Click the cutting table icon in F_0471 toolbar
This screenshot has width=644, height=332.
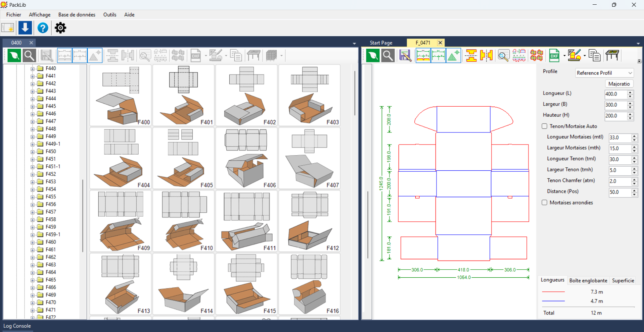tap(612, 56)
